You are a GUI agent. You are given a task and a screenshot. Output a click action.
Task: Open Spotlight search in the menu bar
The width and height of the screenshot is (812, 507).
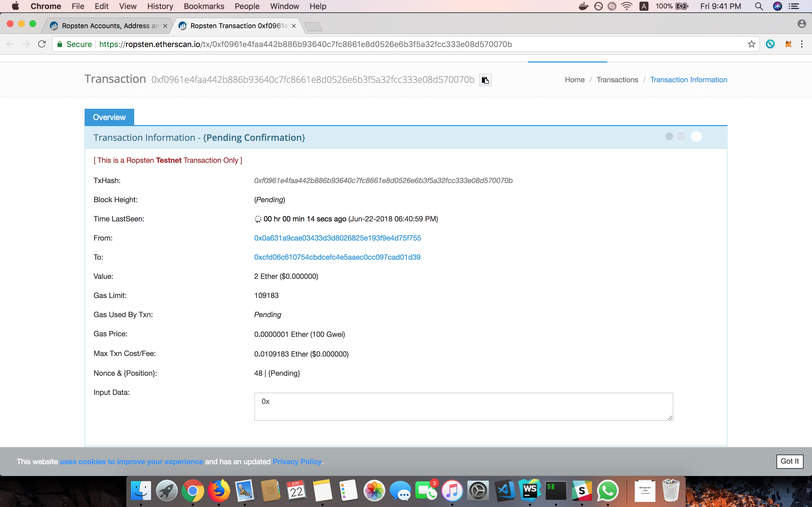(x=759, y=6)
